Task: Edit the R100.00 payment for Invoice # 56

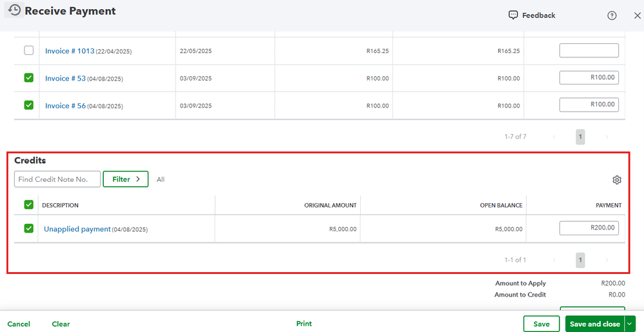Action: (589, 104)
